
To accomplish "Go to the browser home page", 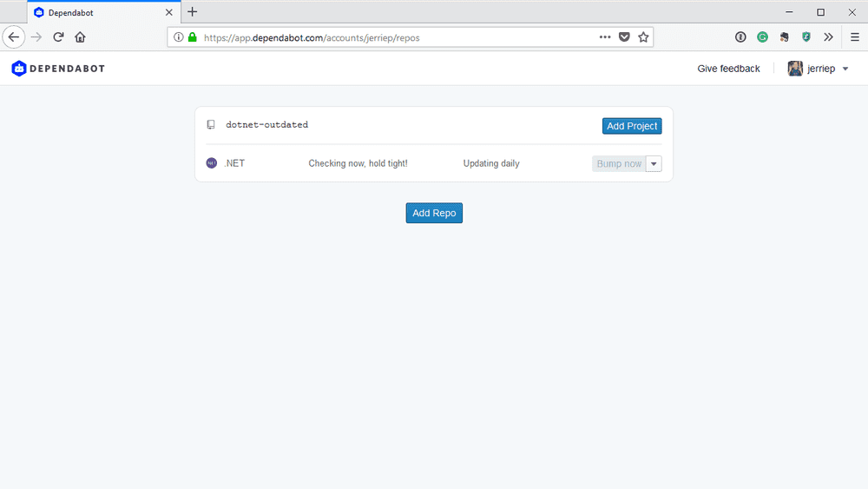I will click(80, 37).
